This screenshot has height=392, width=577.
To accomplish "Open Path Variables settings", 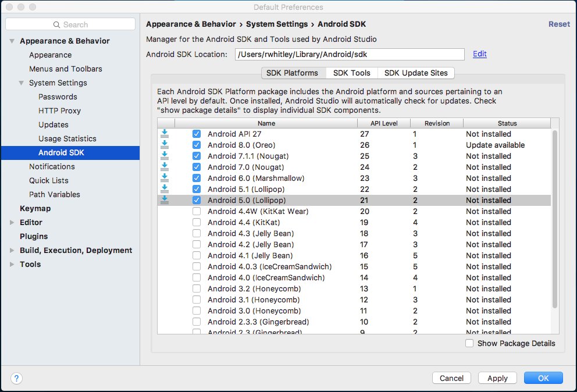I will 55,195.
